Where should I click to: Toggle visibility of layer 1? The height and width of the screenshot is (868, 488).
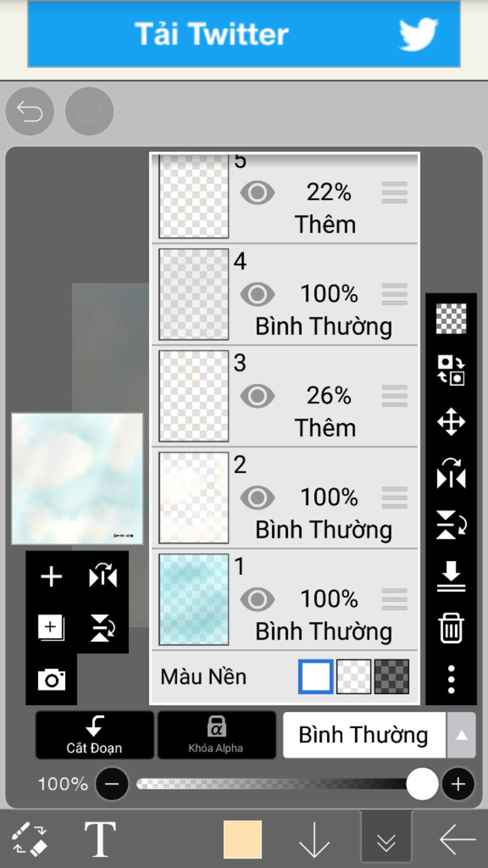click(257, 599)
